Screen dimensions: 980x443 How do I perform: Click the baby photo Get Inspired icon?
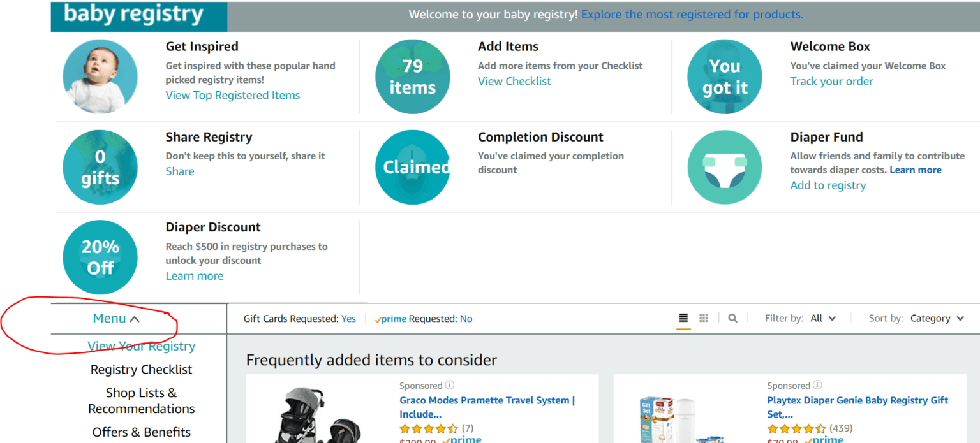pos(100,76)
